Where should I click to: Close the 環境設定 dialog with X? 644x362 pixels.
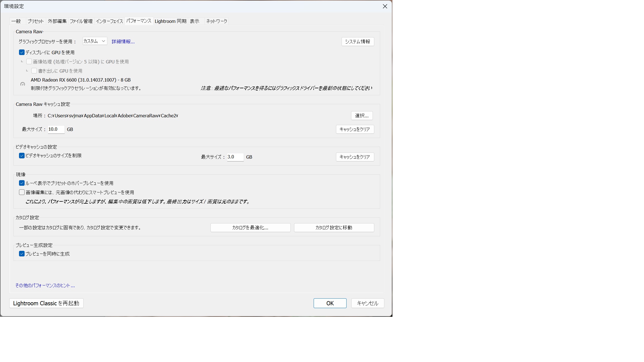click(385, 6)
